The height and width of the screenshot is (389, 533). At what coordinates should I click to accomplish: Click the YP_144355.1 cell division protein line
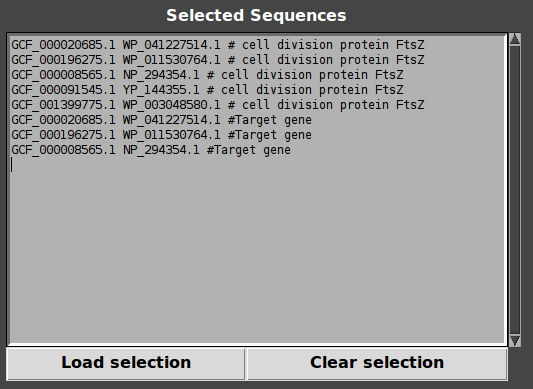pyautogui.click(x=207, y=90)
